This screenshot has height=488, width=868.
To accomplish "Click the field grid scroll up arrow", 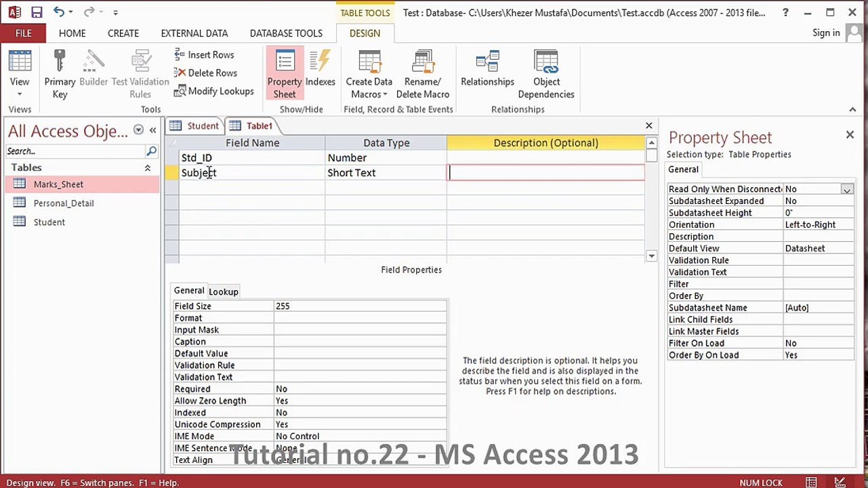I will point(651,142).
